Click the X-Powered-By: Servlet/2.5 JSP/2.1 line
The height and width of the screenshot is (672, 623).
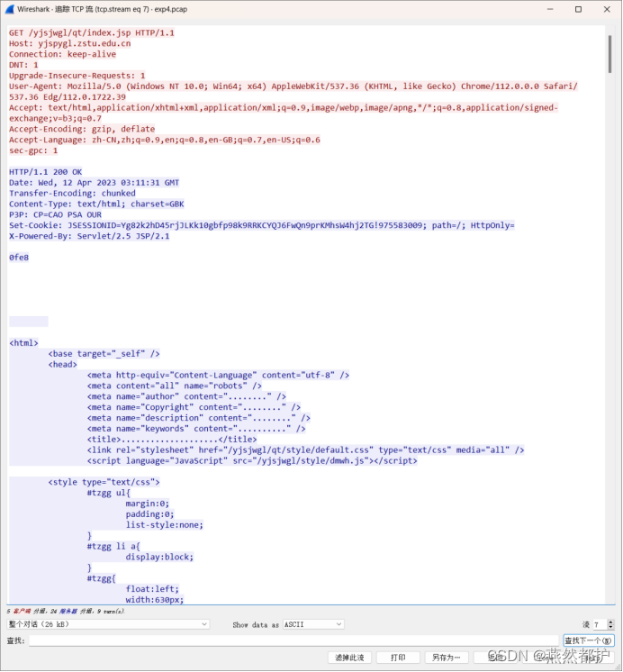[89, 236]
